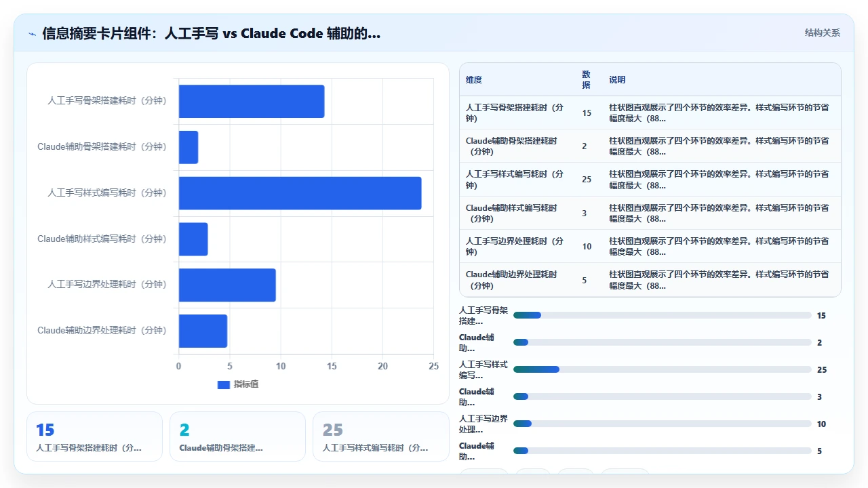Click table value 25 in 人工手写样式编写 row
The height and width of the screenshot is (488, 868).
click(587, 180)
